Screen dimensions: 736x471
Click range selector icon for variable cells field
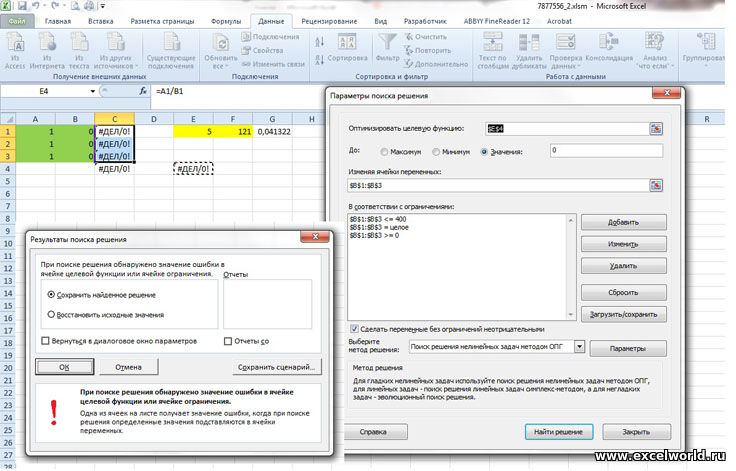(x=656, y=186)
